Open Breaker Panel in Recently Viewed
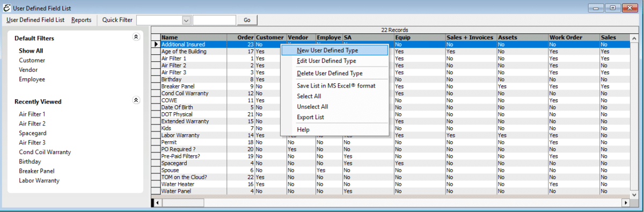Viewport: 644px width, 212px height. pos(37,171)
